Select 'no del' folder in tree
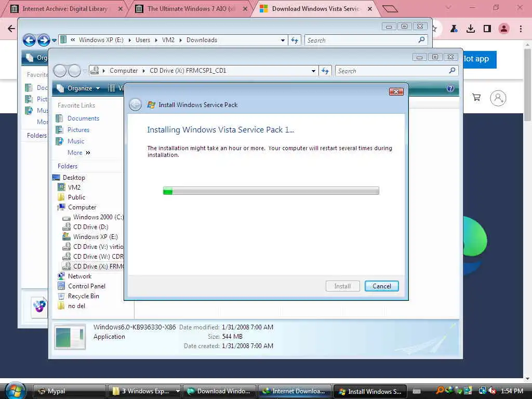The width and height of the screenshot is (532, 399). pyautogui.click(x=76, y=305)
